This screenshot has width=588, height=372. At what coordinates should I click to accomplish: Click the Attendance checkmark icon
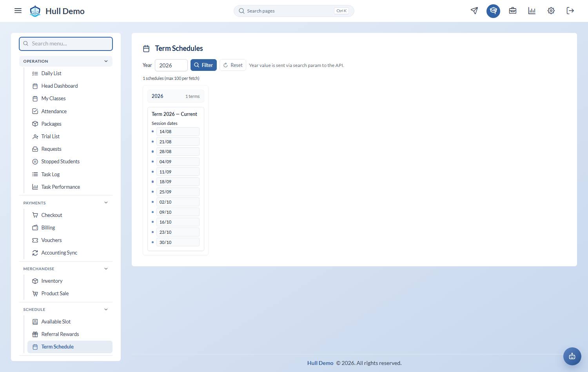35,111
